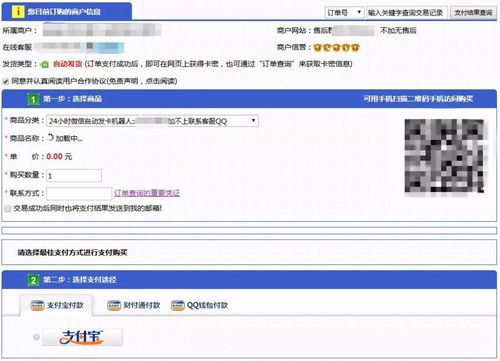Select the Alipay radio button
This screenshot has width=500, height=361.
coord(36,337)
